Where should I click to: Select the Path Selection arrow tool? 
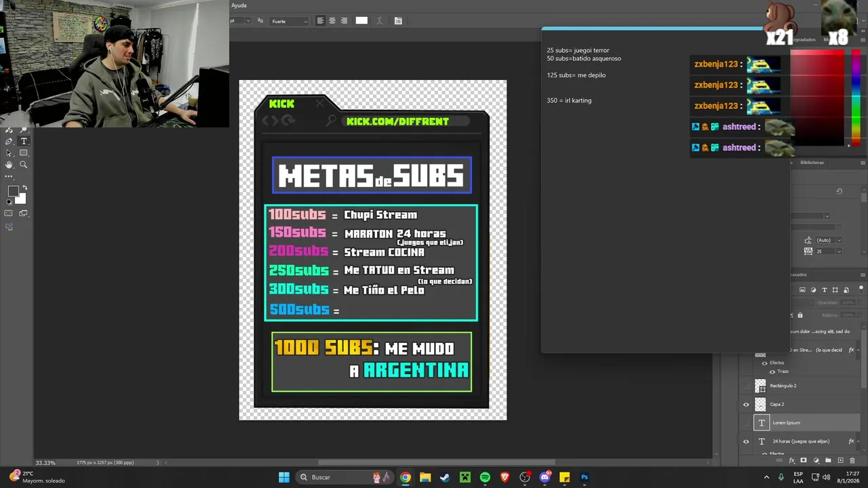tap(9, 153)
